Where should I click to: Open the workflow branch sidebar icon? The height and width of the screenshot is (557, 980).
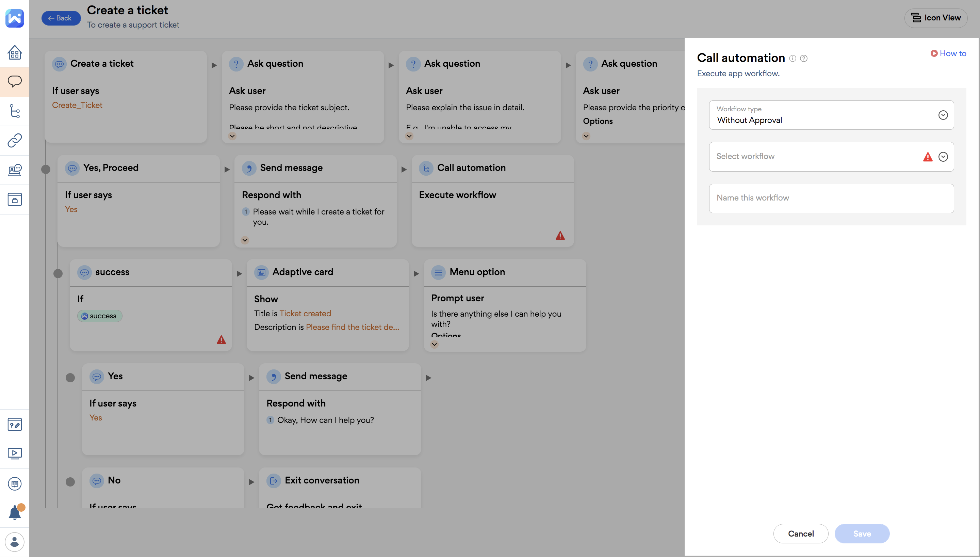[x=15, y=111]
